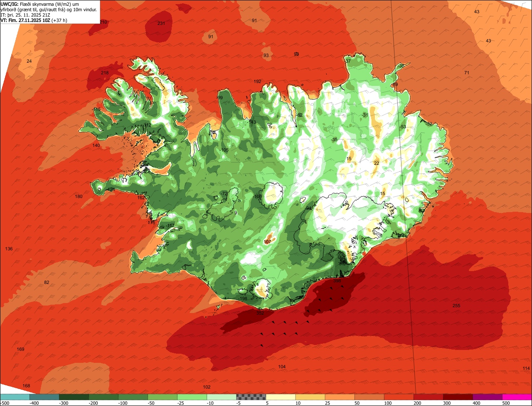
Task: Click the map value 210
Action: pos(103,22)
